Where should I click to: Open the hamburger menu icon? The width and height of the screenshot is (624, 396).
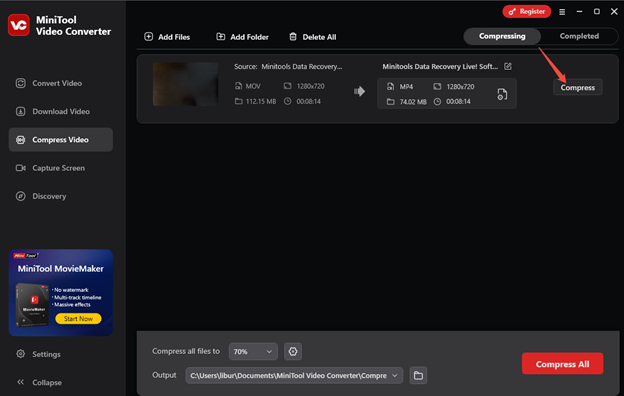pos(562,12)
